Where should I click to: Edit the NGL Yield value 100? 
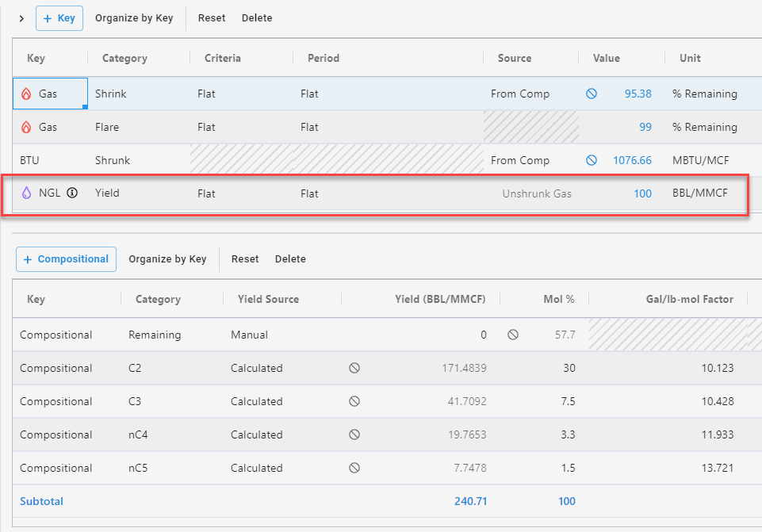point(642,193)
